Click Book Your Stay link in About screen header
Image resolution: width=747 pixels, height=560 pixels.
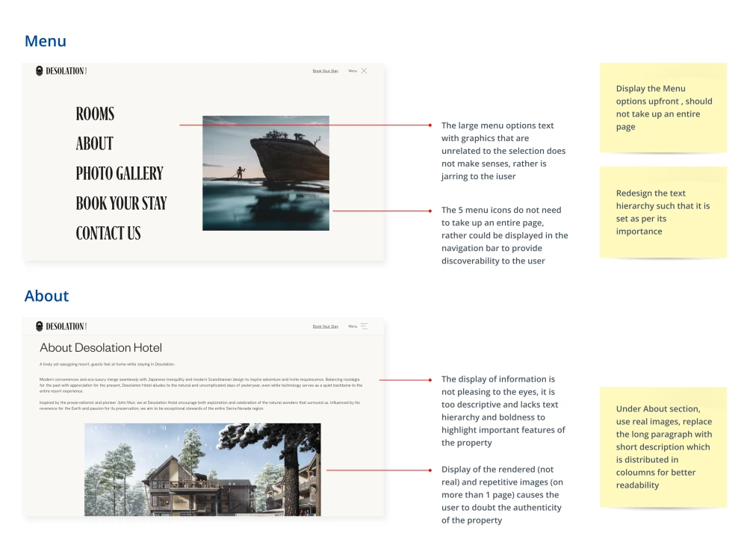[326, 326]
